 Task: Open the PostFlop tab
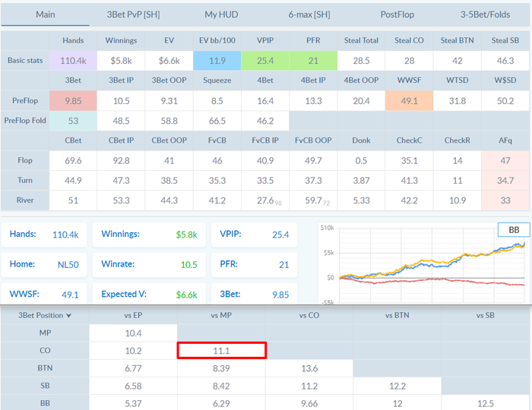click(397, 14)
